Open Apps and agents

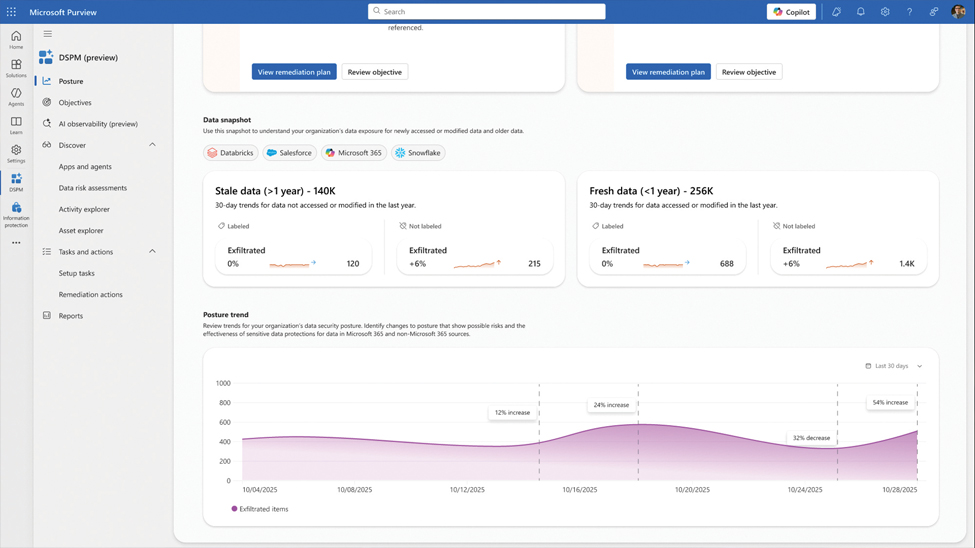click(85, 166)
